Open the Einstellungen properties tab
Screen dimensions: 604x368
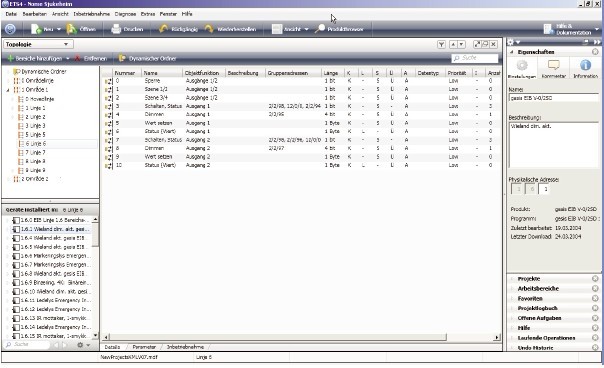tap(522, 69)
